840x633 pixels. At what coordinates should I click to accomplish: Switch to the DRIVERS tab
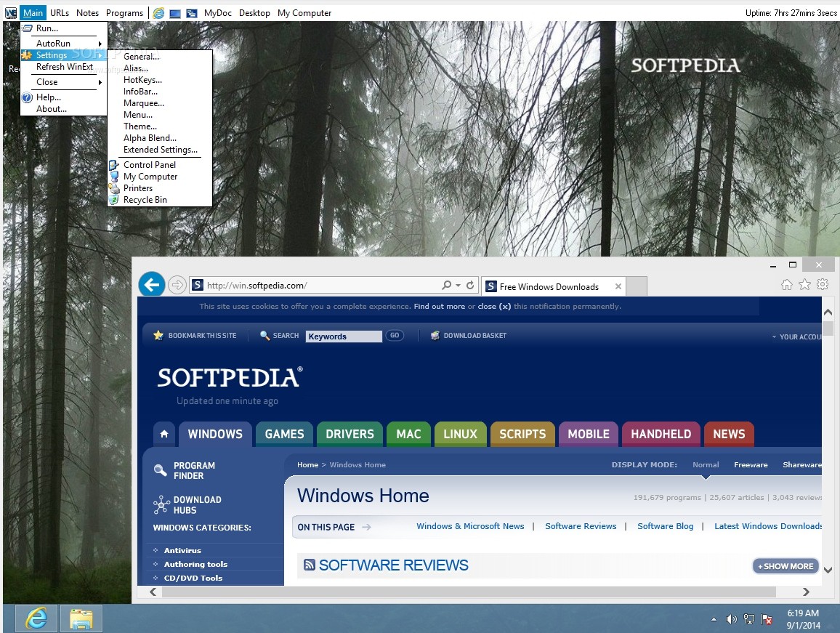click(350, 434)
